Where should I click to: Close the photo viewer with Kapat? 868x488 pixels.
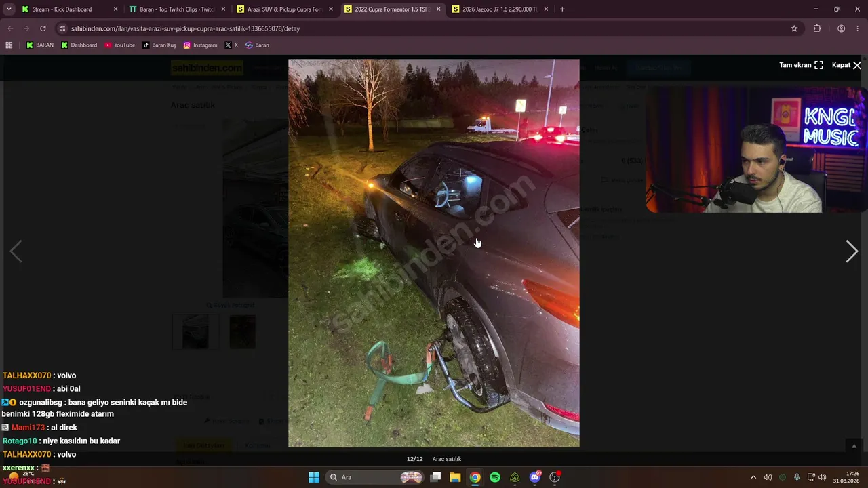(x=847, y=65)
